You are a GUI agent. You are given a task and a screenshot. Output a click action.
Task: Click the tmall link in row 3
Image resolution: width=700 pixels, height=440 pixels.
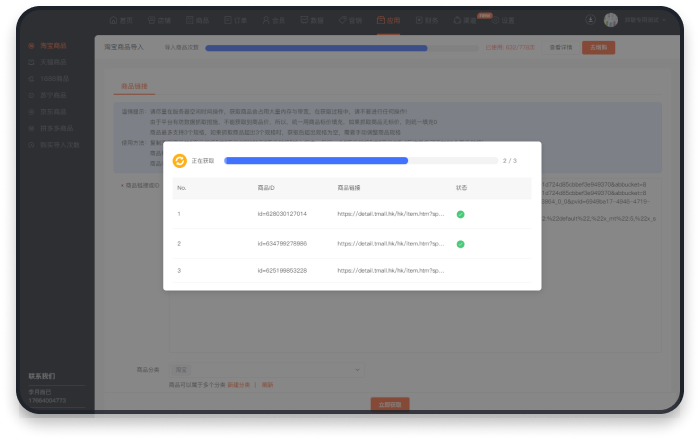[x=390, y=271]
